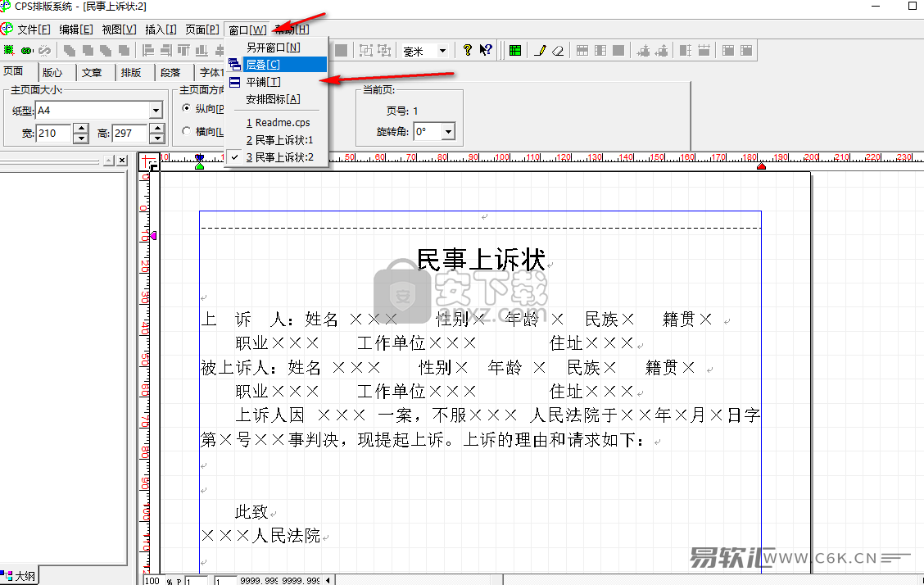Open the 视图[V] menu

pos(119,29)
